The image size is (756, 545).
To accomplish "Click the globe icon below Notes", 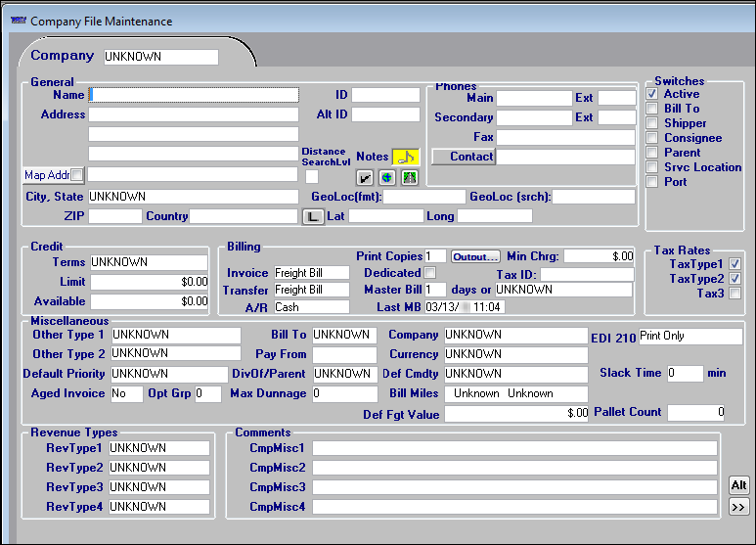I will coord(386,177).
